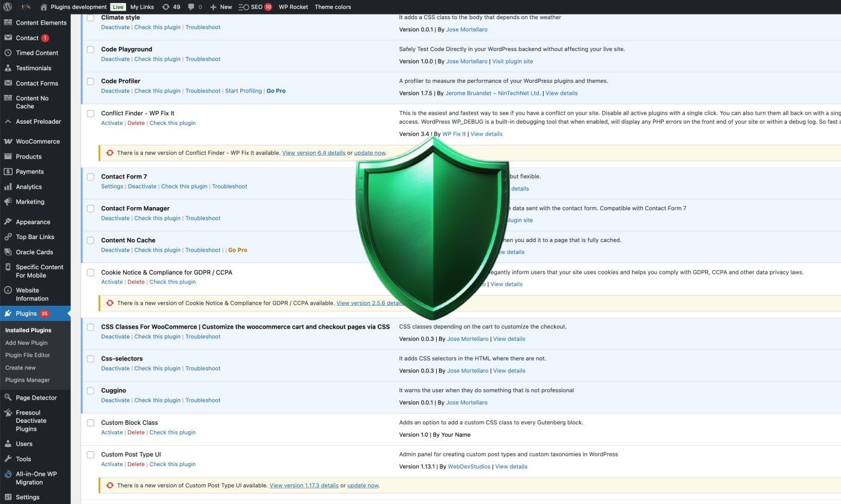
Task: Click the plus icon next to New
Action: [x=213, y=7]
